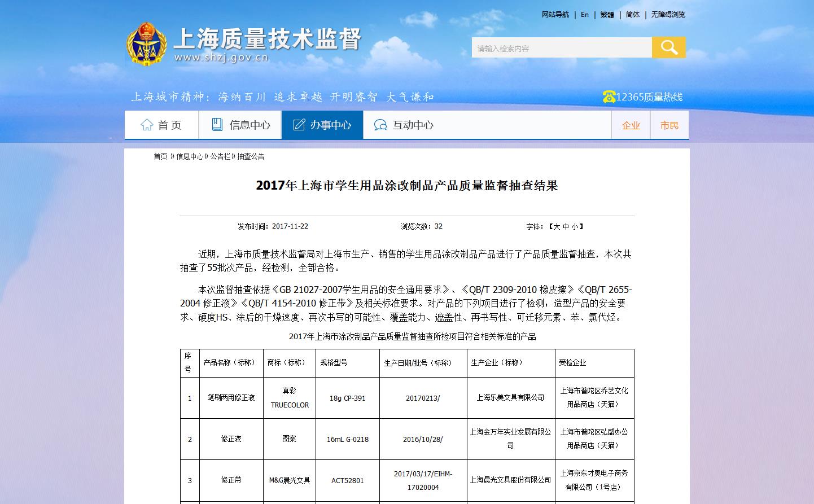Click the home icon beside 首页
This screenshot has height=504, width=814.
click(147, 125)
